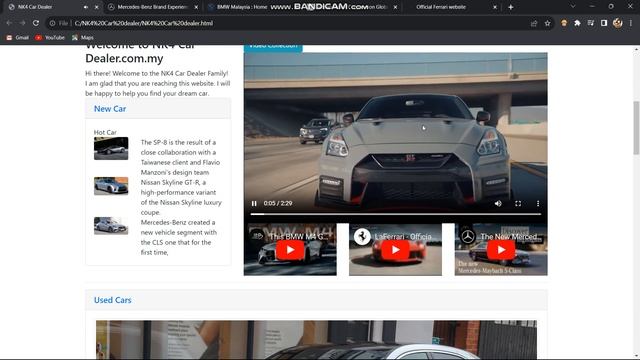Screen dimensions: 640x360
Task: Click the Hot Car label
Action: click(105, 132)
